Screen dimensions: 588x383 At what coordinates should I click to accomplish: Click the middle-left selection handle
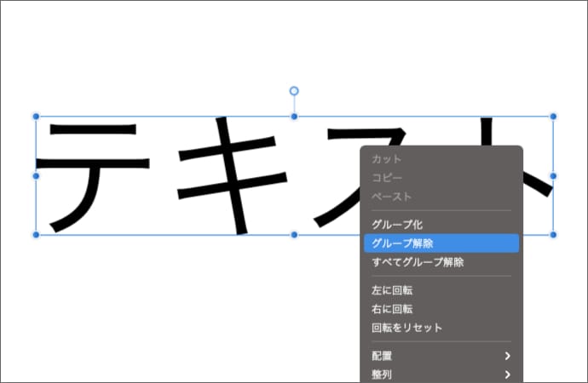pos(36,175)
